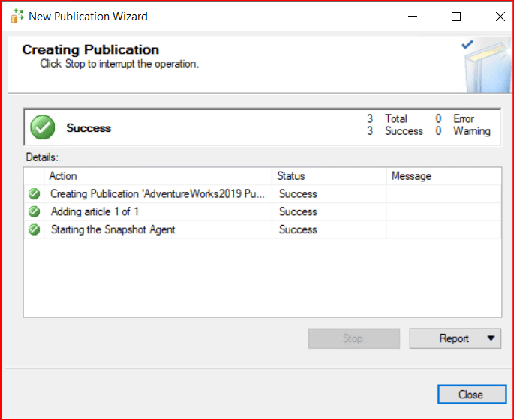Click the book graphic in the header
Screen dimensions: 514x420
point(485,69)
